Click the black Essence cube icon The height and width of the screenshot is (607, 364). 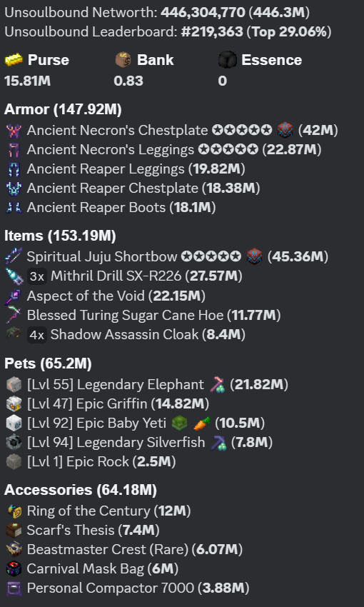[x=228, y=61]
